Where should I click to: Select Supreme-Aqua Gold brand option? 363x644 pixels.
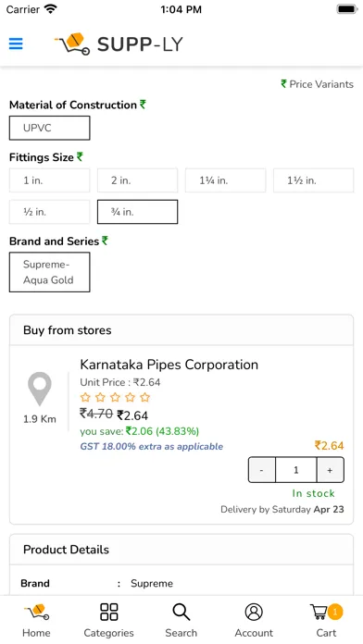click(49, 272)
